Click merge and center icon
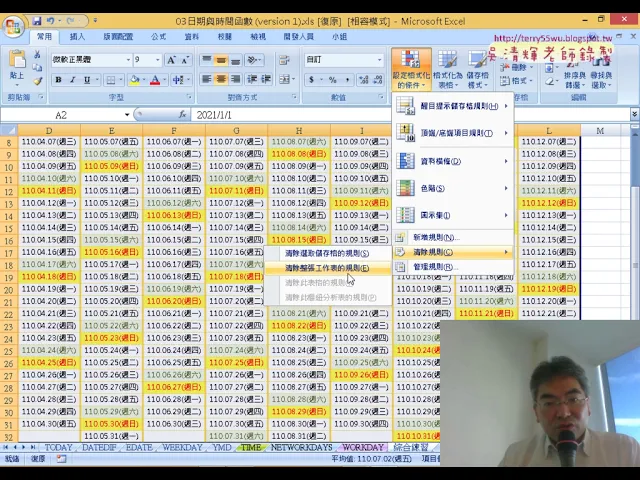640x480 pixels. click(284, 79)
